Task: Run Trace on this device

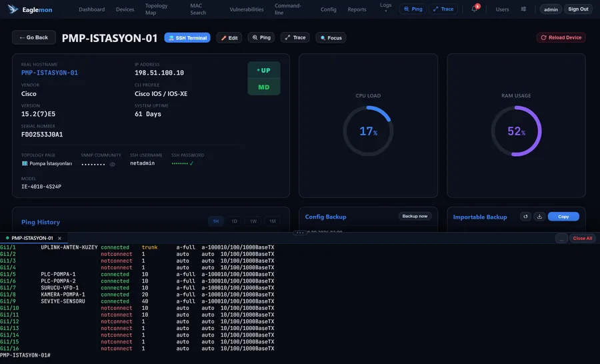Action: 295,37
